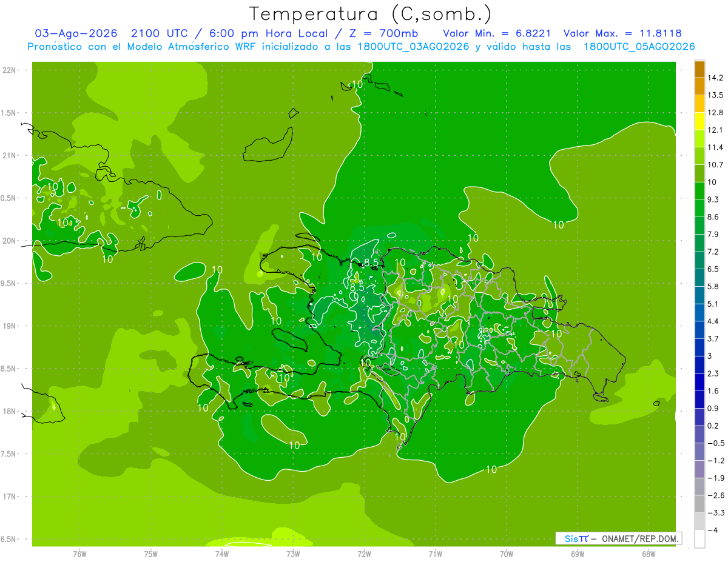Click the '22N' latitude axis label

point(10,70)
